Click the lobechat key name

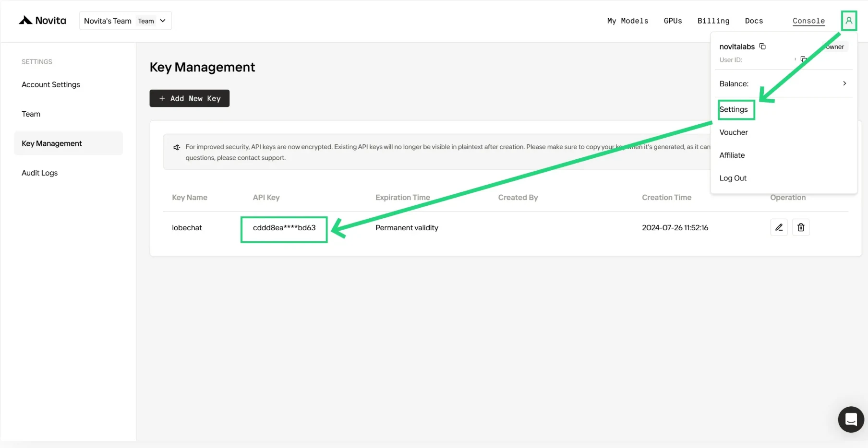coord(187,228)
